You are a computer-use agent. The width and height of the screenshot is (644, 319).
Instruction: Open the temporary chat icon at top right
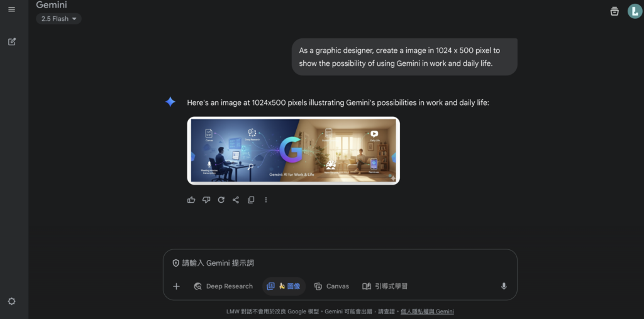[x=614, y=11]
